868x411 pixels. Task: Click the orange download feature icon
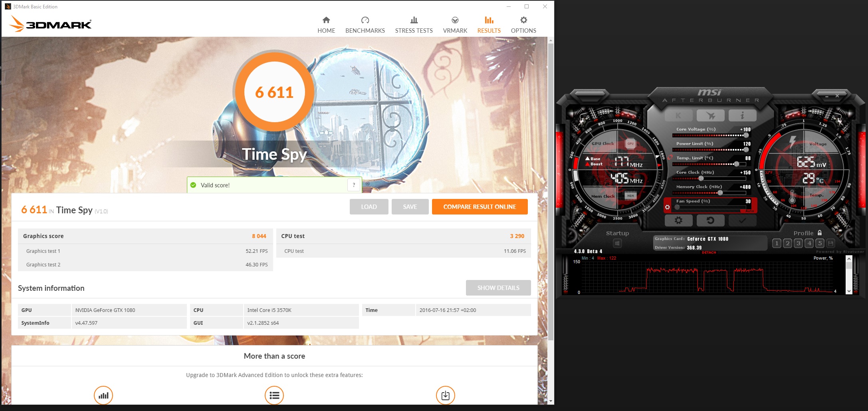(x=446, y=395)
